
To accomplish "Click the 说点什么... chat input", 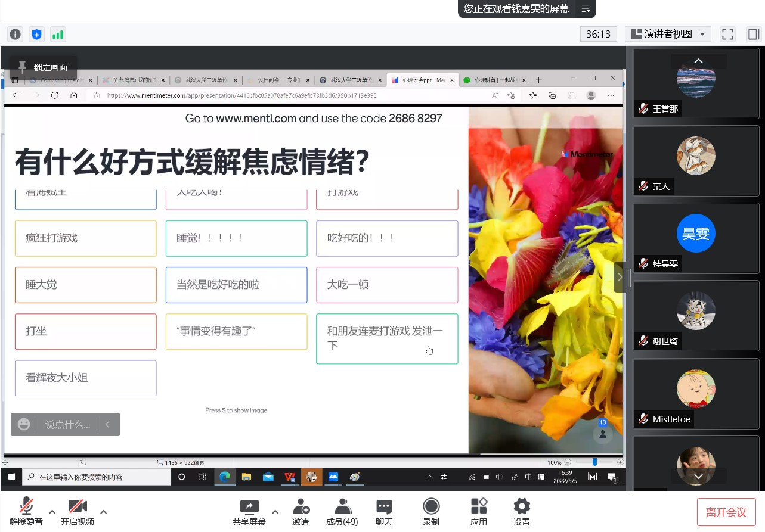I will pyautogui.click(x=67, y=424).
